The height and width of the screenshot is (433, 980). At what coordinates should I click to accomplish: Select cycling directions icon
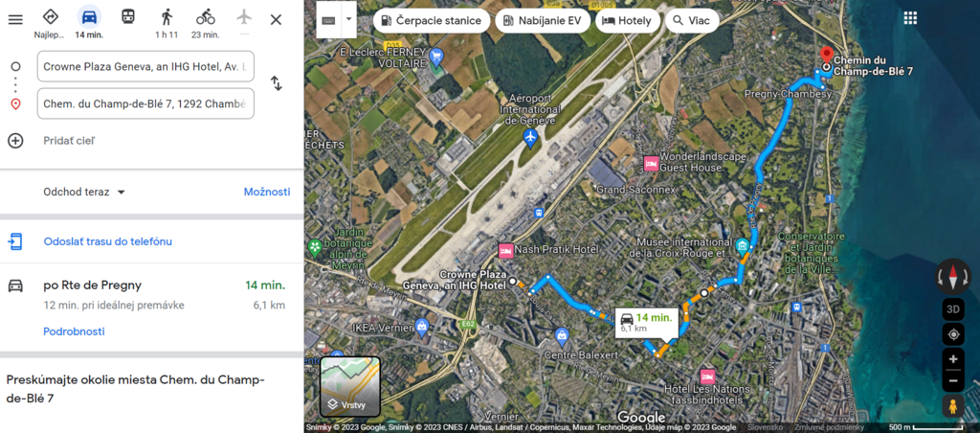(205, 17)
